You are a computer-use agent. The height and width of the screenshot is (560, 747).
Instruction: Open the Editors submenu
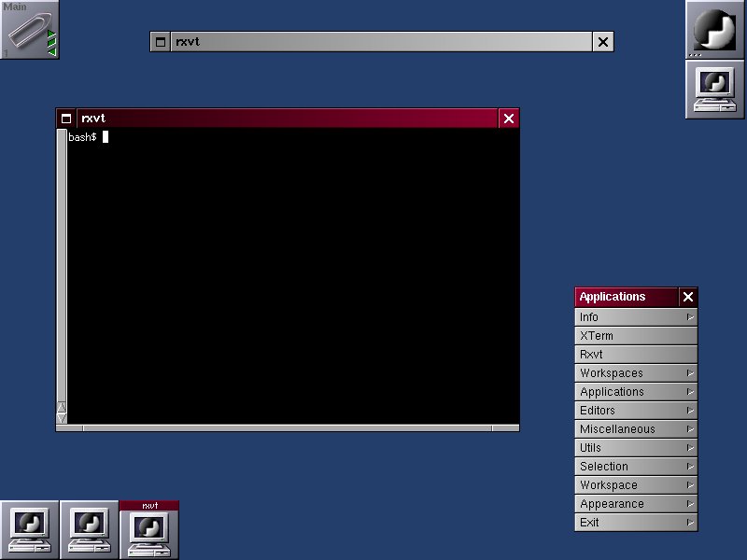point(636,410)
